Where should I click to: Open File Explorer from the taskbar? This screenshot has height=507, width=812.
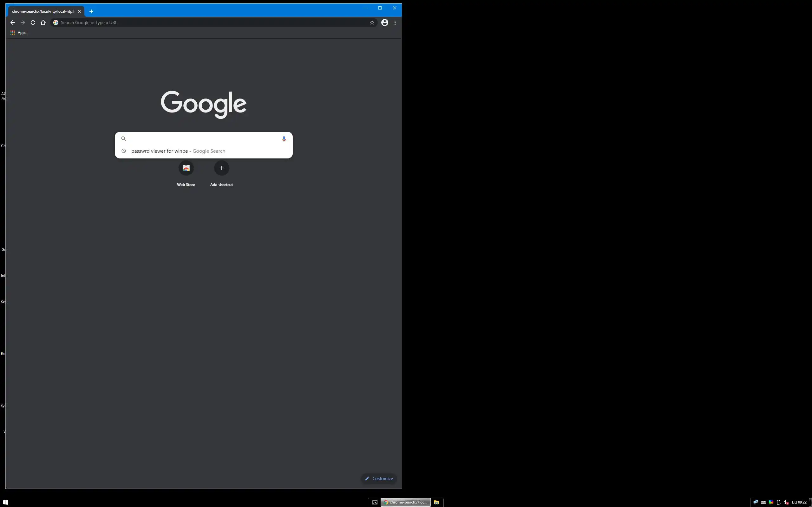[x=436, y=502]
